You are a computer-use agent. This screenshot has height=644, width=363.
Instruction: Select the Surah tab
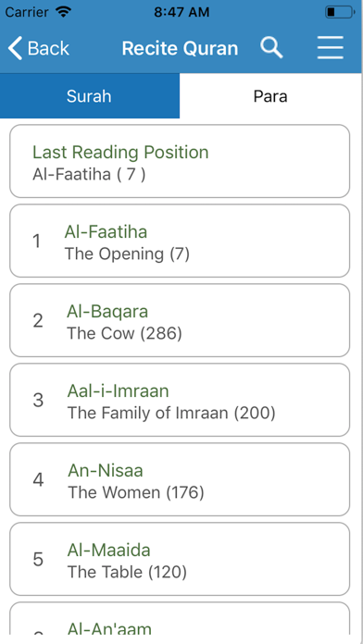89,96
